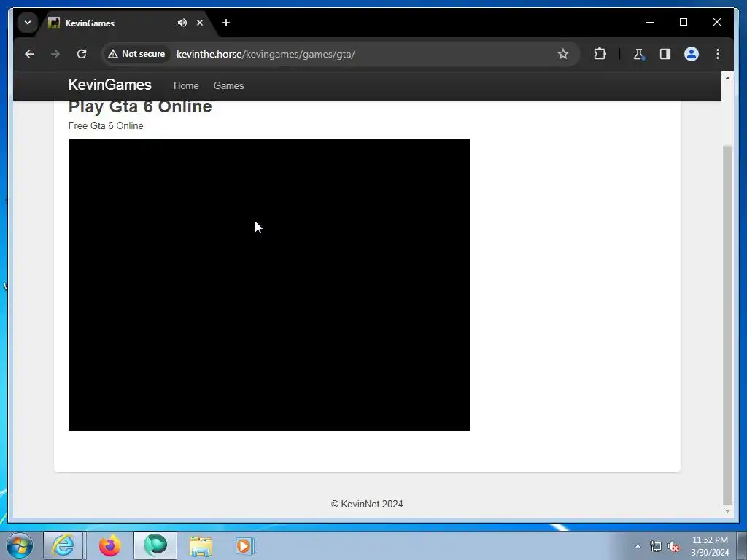The height and width of the screenshot is (560, 747).
Task: Open the Games nav link
Action: pos(228,86)
